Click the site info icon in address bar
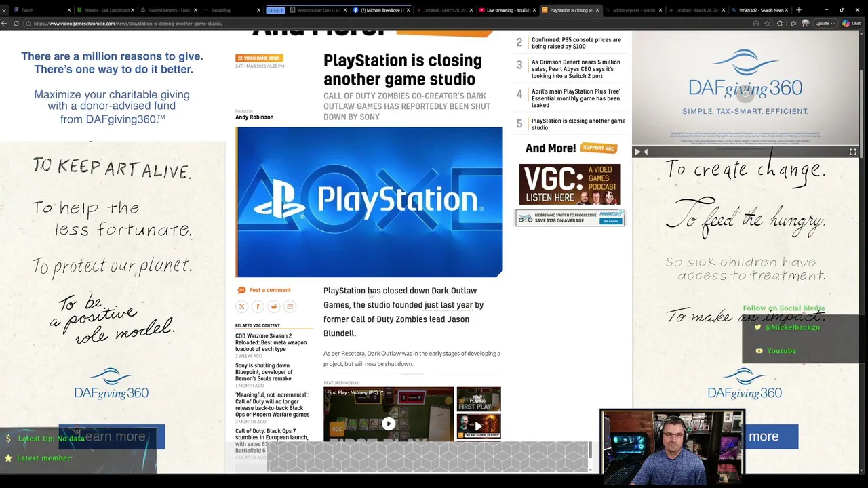The height and width of the screenshot is (488, 868). [28, 23]
